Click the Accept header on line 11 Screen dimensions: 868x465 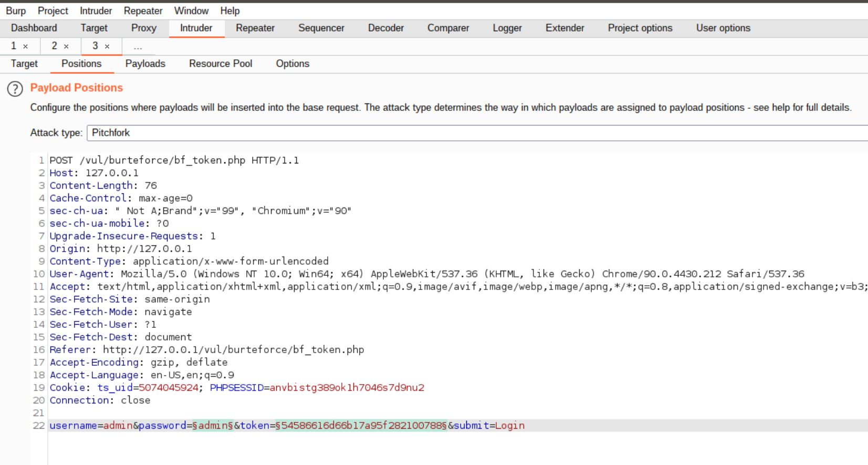[458, 286]
